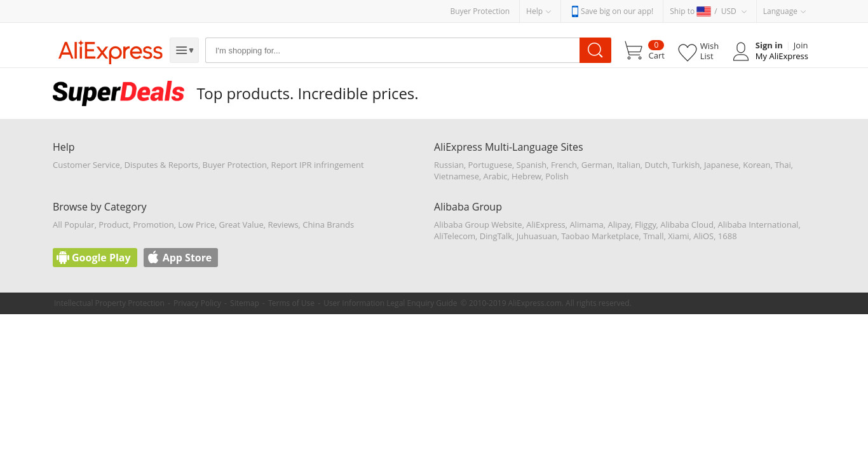Switch to Polish language site
The image size is (868, 463).
(557, 176)
